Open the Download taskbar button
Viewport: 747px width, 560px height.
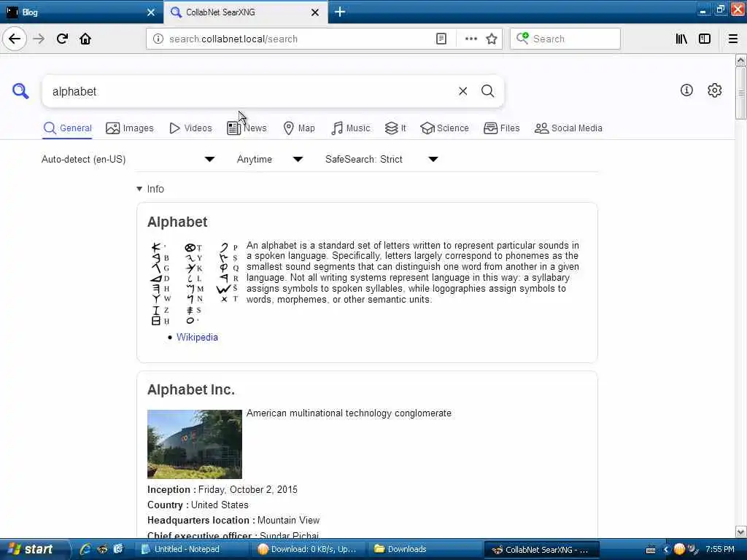coord(307,549)
